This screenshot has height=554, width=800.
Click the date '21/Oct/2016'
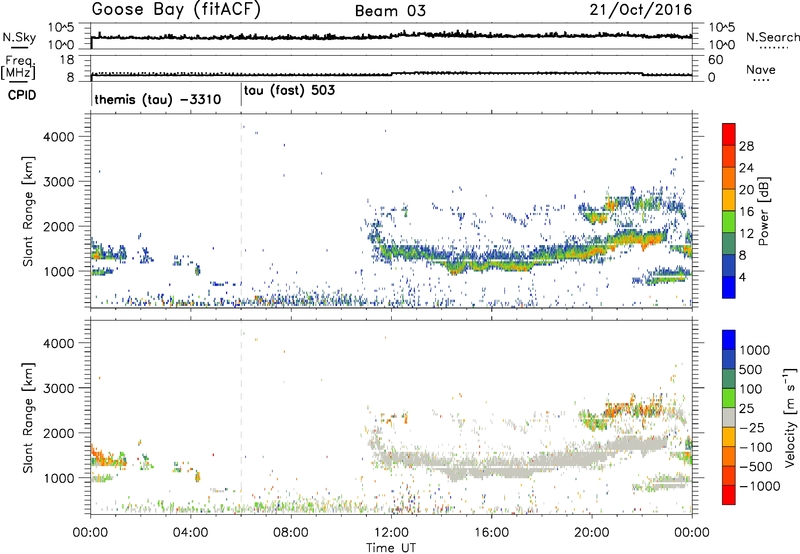641,10
